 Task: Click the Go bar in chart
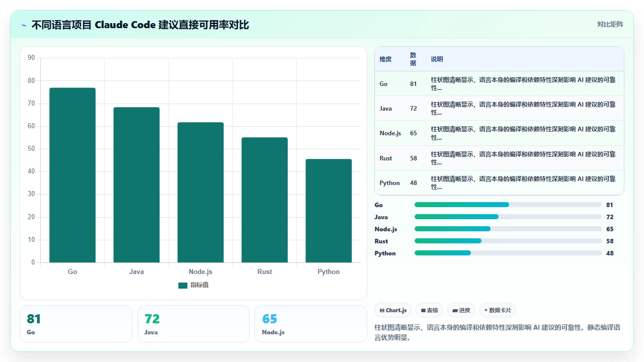pyautogui.click(x=72, y=175)
